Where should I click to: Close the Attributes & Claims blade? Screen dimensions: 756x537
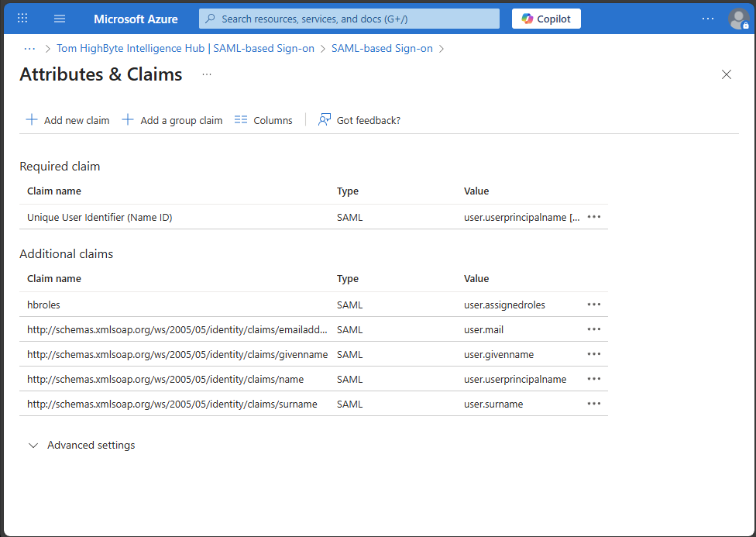pyautogui.click(x=726, y=74)
